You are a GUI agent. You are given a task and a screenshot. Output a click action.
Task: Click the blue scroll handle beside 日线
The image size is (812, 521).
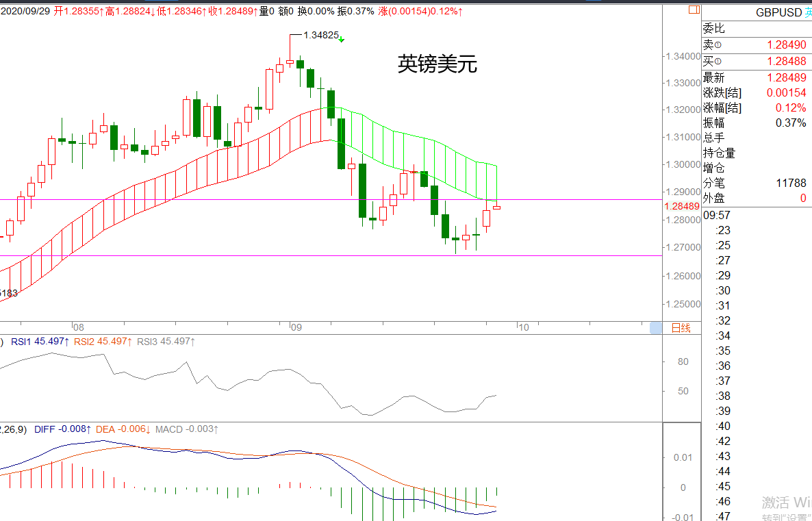click(656, 328)
